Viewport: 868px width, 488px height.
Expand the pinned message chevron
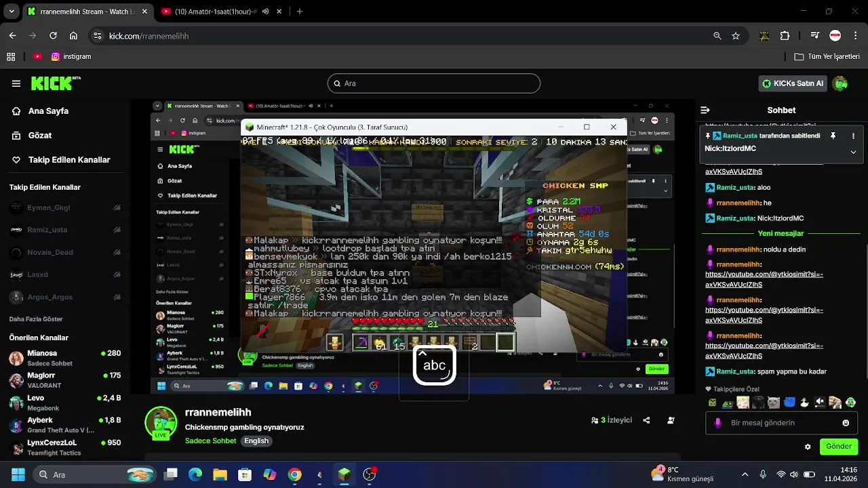tap(853, 152)
